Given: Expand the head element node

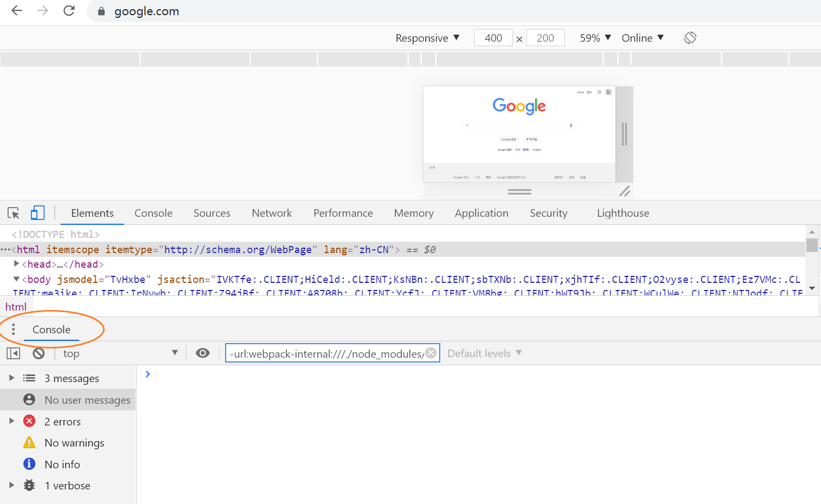Looking at the screenshot, I should (x=16, y=263).
